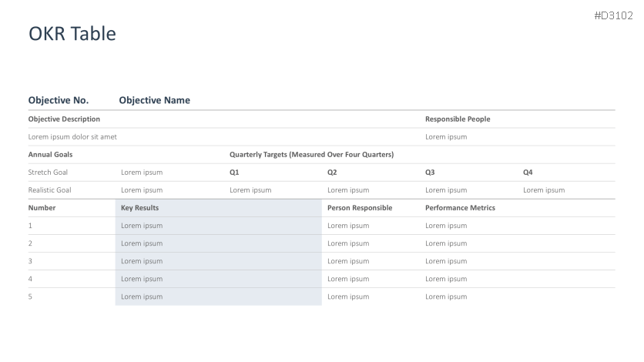The width and height of the screenshot is (644, 362).
Task: Select the Q1 column header
Action: [234, 173]
